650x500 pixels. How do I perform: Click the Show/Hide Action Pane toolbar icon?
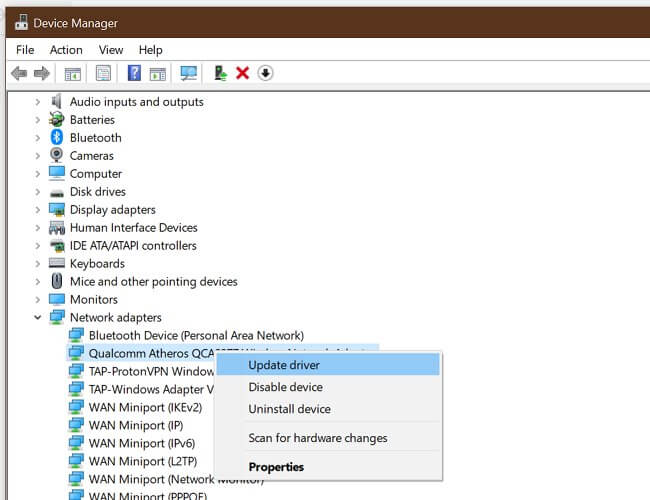click(x=158, y=74)
